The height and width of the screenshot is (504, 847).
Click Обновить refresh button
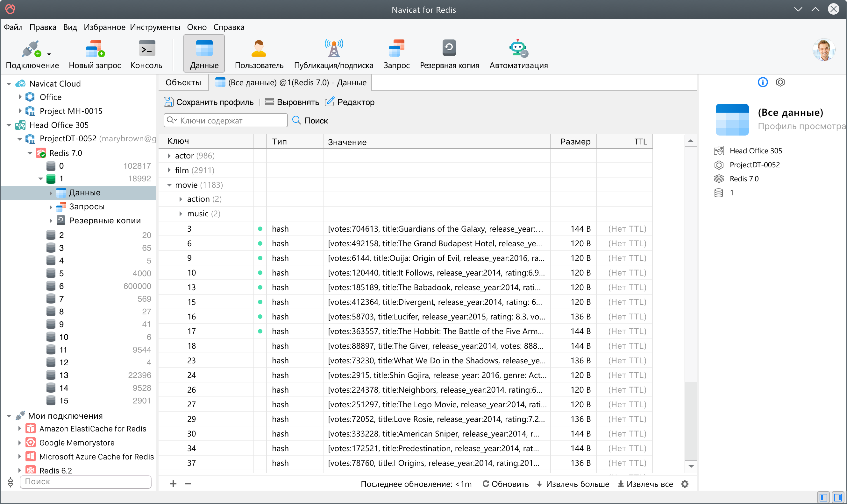pos(505,484)
